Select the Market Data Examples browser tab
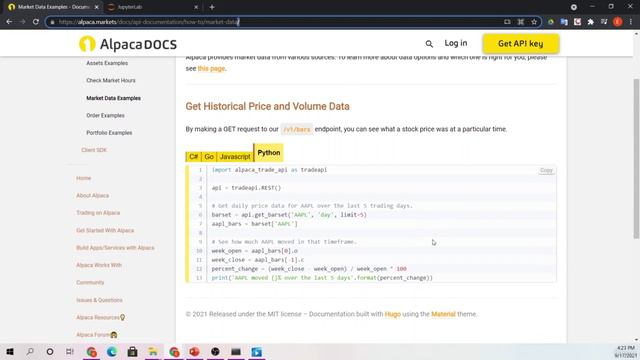 pyautogui.click(x=53, y=7)
